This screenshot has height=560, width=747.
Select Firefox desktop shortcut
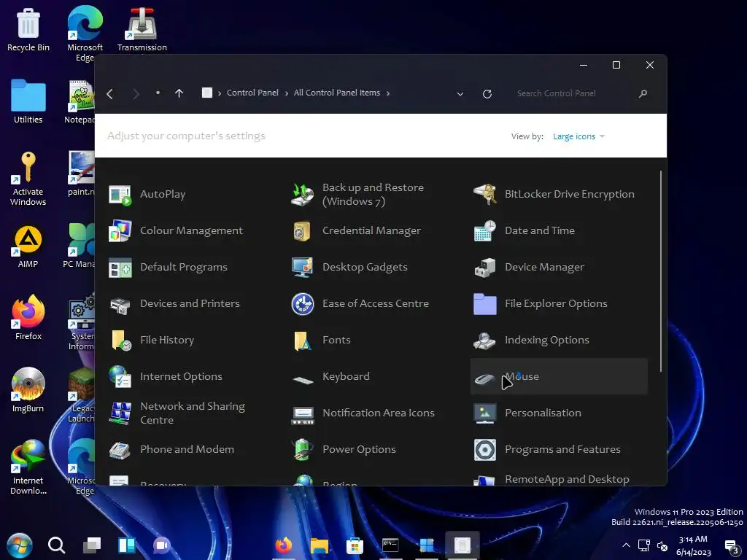click(x=28, y=318)
